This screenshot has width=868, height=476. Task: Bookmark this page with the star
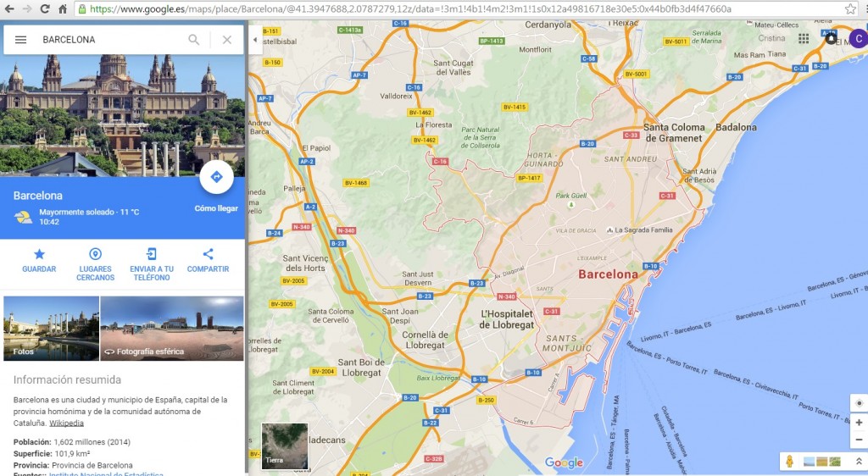click(x=850, y=8)
